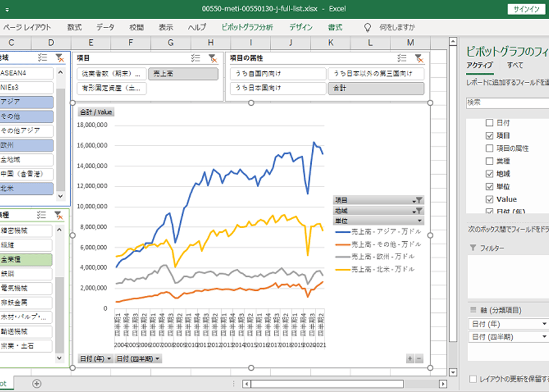The height and width of the screenshot is (392, 549).
Task: Select うち日本国向け slicer item
Action: pyautogui.click(x=278, y=88)
